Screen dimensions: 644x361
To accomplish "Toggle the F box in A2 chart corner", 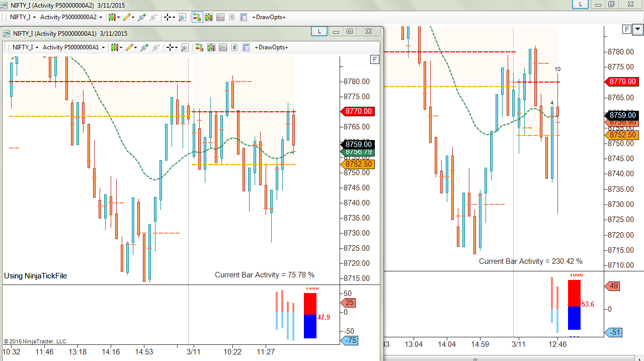I will [627, 29].
